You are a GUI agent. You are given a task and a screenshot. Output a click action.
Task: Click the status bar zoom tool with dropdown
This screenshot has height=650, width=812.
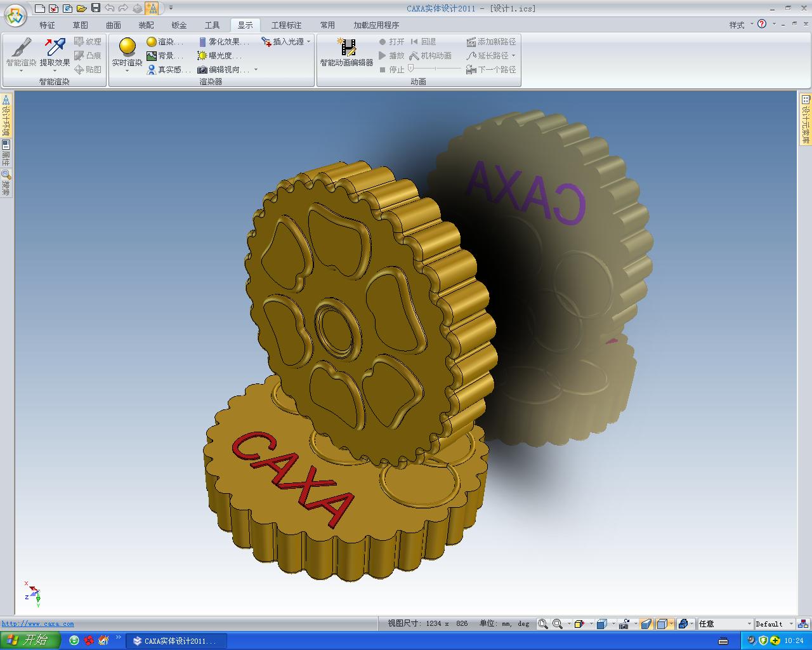click(558, 624)
